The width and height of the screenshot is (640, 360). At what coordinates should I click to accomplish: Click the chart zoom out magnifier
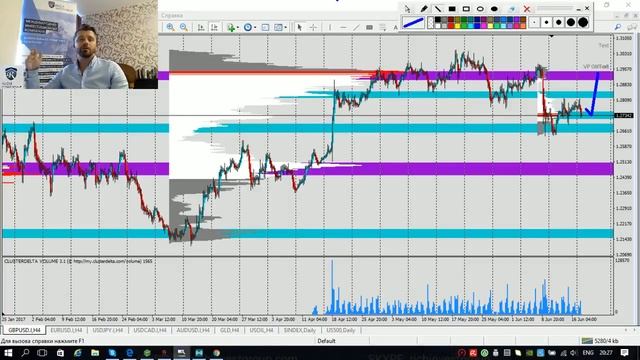(x=184, y=27)
